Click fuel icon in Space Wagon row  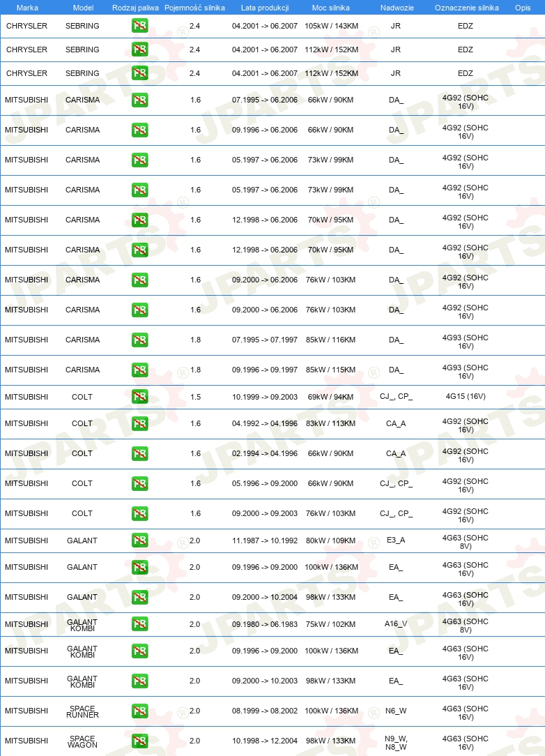[140, 741]
